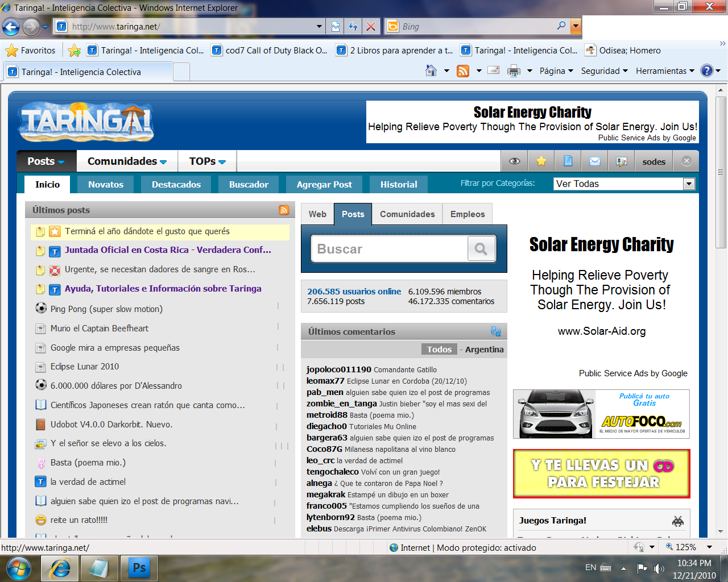Switch to the Novatos tab
This screenshot has height=582, width=728.
pyautogui.click(x=106, y=184)
